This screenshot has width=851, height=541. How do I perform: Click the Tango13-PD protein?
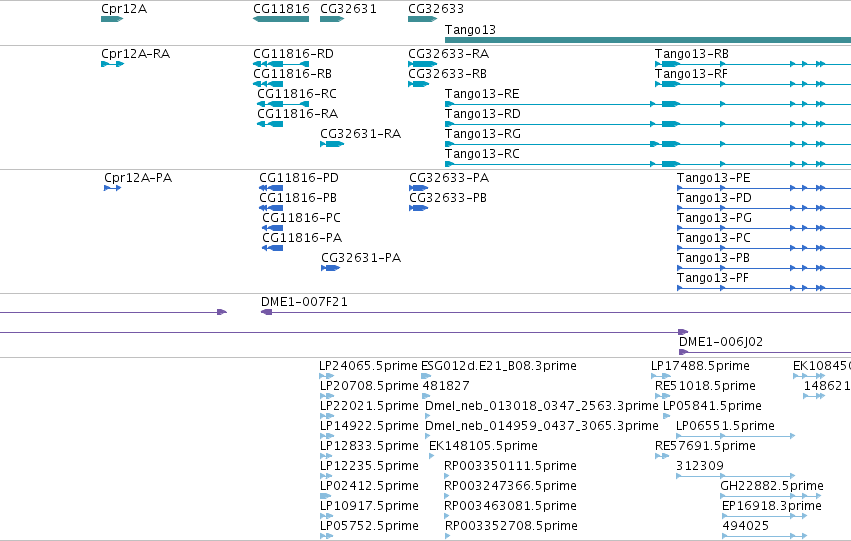pyautogui.click(x=764, y=208)
